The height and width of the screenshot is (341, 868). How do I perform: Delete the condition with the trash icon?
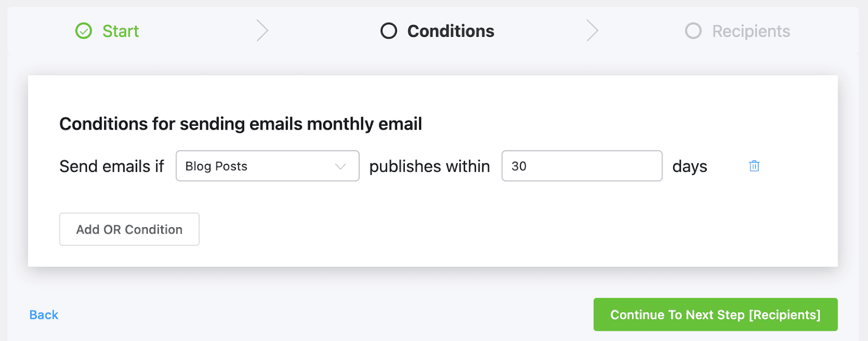click(x=754, y=166)
